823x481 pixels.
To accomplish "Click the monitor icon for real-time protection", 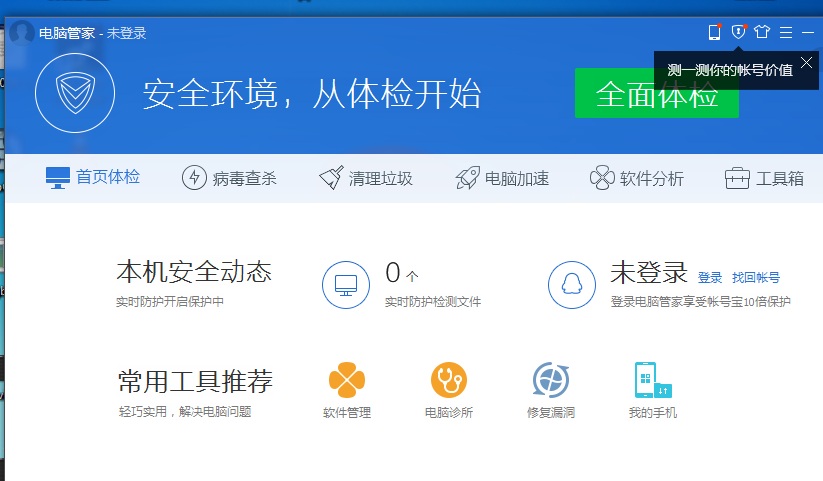I will (x=346, y=285).
